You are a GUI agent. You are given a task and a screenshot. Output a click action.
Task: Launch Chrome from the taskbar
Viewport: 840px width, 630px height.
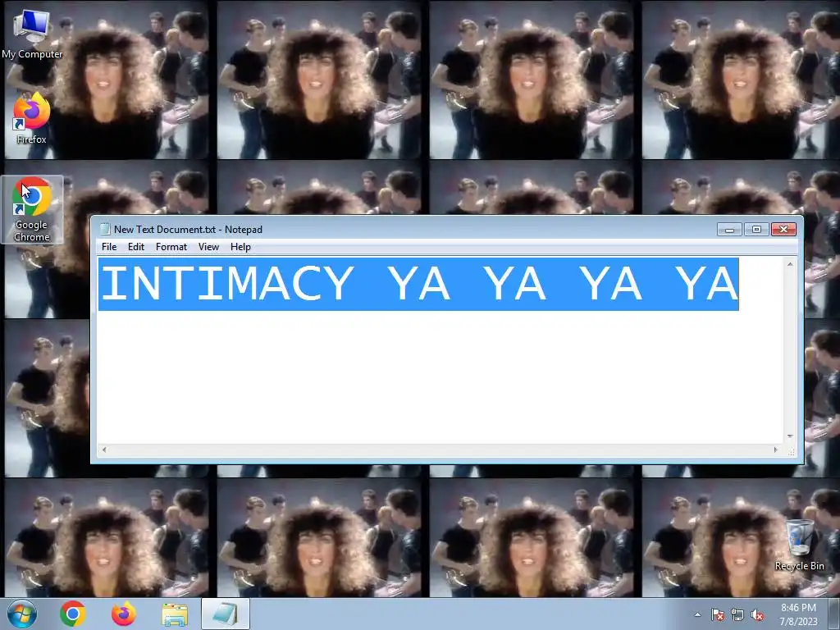click(x=73, y=614)
